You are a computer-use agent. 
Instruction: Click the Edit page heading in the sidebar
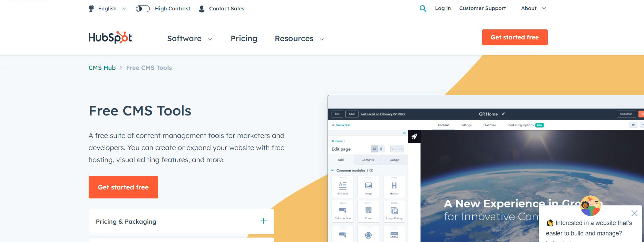pos(341,149)
